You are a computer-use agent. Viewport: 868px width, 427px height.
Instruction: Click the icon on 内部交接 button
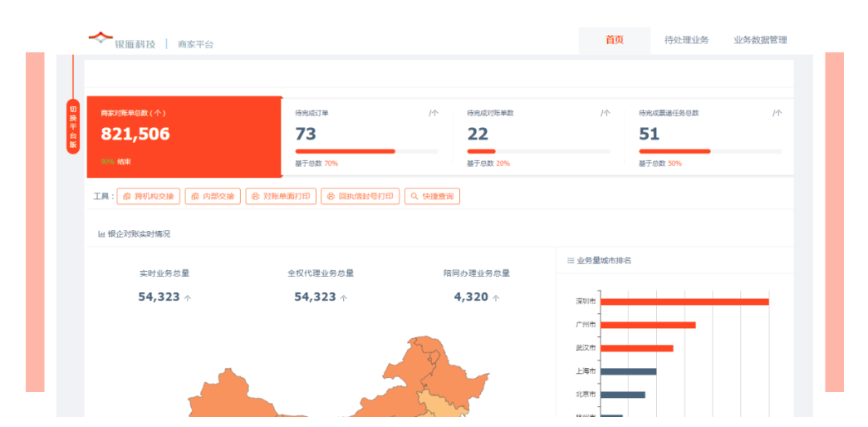click(194, 197)
